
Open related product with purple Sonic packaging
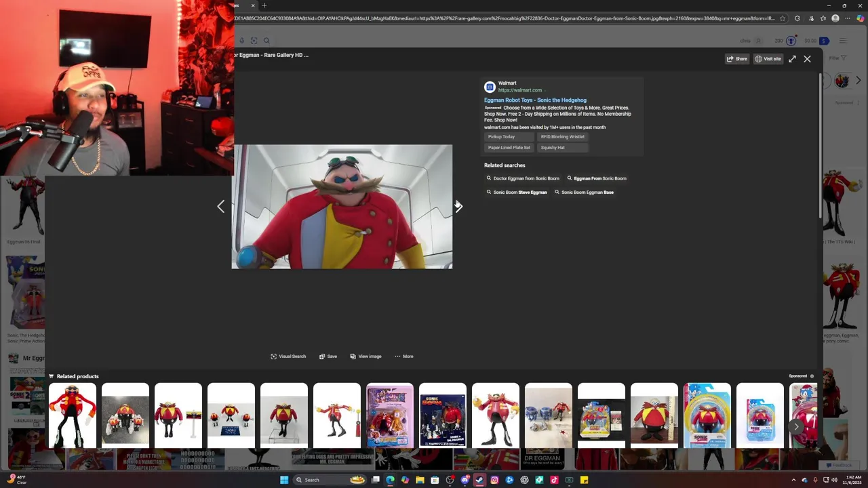click(390, 415)
